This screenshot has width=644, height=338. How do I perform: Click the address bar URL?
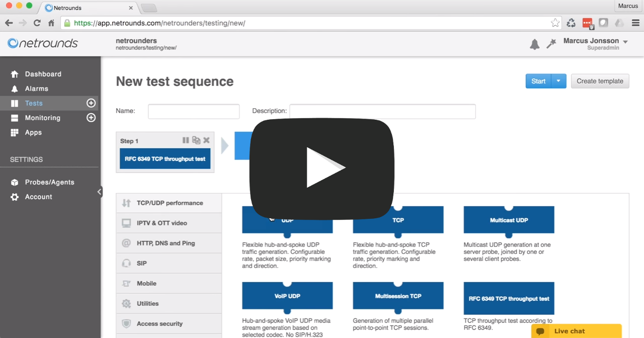[159, 23]
